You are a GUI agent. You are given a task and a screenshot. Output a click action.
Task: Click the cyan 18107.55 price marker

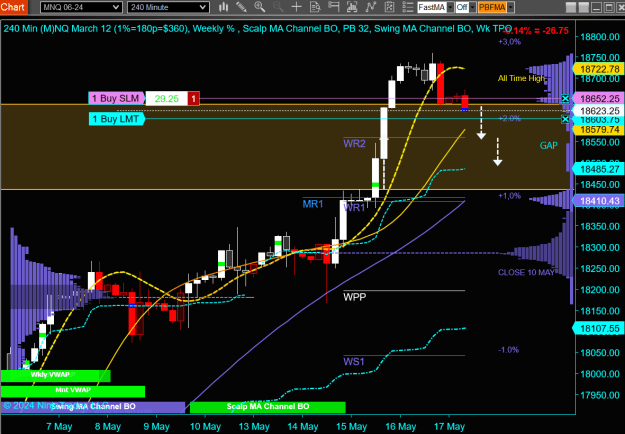coord(598,328)
